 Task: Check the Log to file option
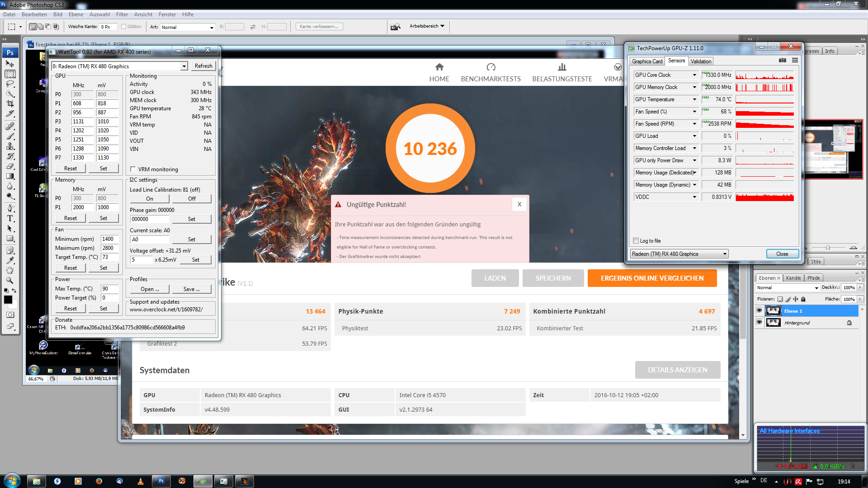636,241
